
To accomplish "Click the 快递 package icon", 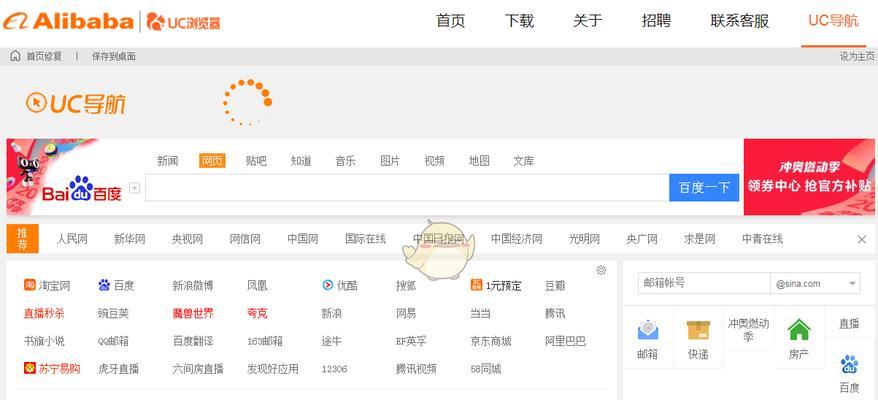I will pyautogui.click(x=698, y=330).
